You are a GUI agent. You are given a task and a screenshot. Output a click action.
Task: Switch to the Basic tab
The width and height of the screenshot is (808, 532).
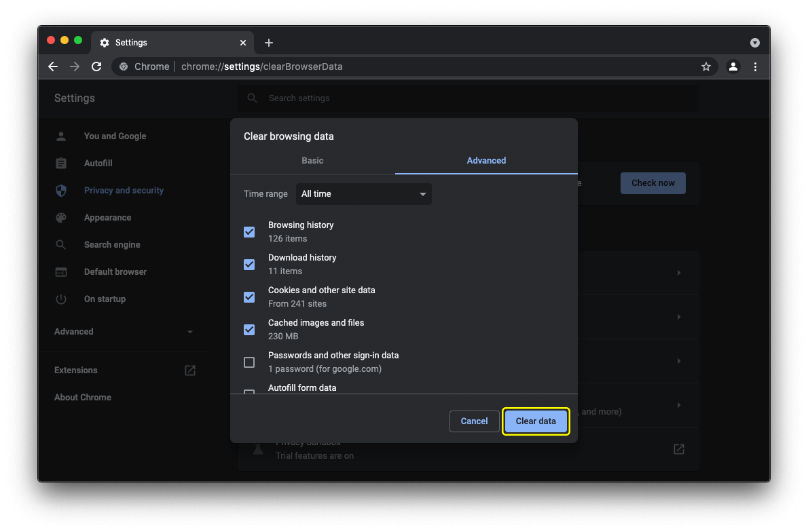(x=312, y=161)
